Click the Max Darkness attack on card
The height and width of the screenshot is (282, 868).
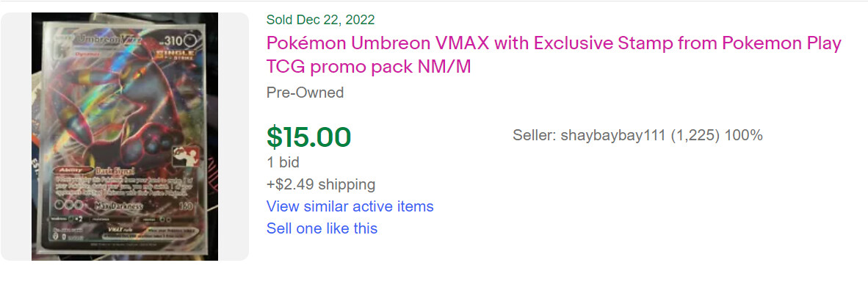[x=119, y=206]
